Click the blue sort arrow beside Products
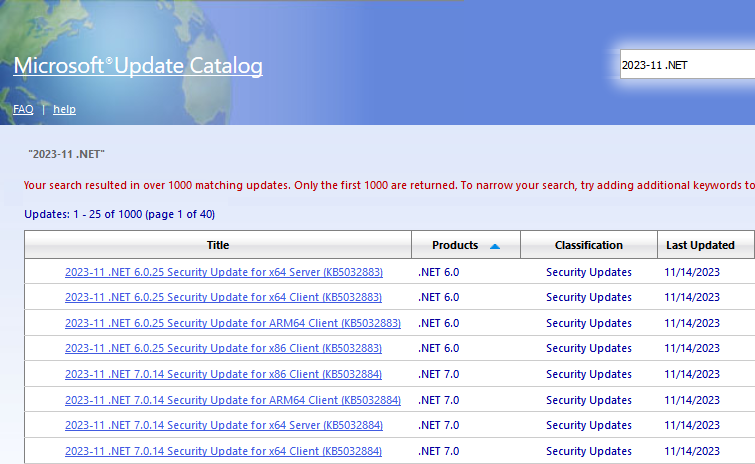This screenshot has width=755, height=464. point(495,246)
